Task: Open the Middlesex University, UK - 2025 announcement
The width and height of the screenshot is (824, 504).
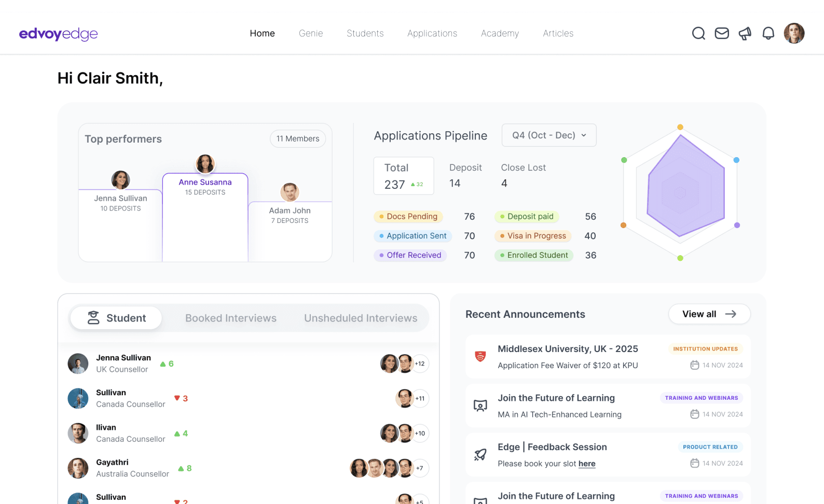Action: (x=608, y=356)
